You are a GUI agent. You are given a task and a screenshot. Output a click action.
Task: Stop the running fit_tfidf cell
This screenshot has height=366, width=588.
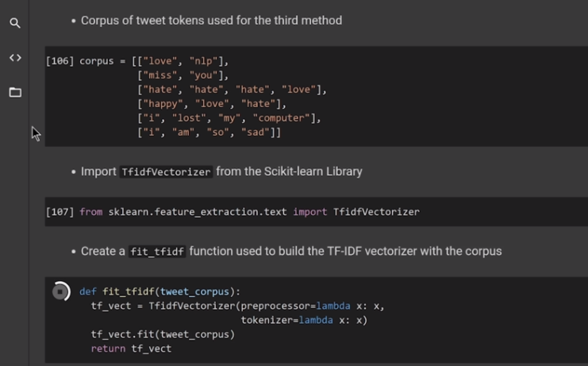(60, 292)
